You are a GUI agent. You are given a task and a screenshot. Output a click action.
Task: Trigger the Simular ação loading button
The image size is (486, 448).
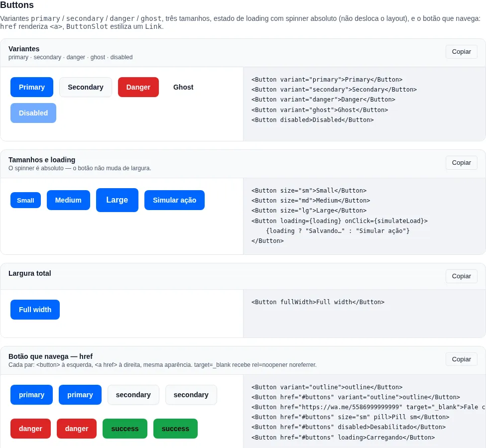point(174,200)
